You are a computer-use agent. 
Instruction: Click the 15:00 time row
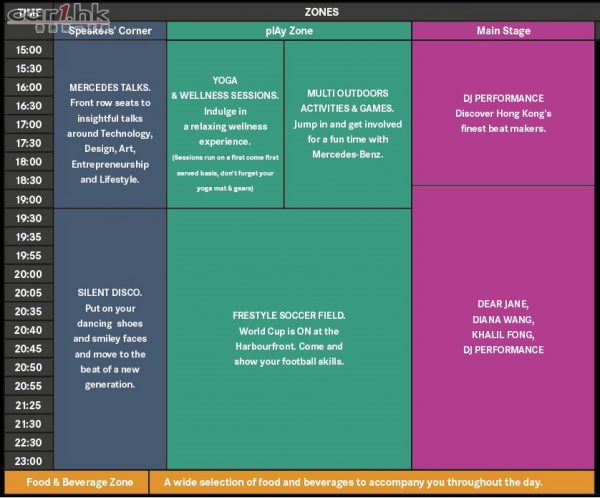pos(29,50)
